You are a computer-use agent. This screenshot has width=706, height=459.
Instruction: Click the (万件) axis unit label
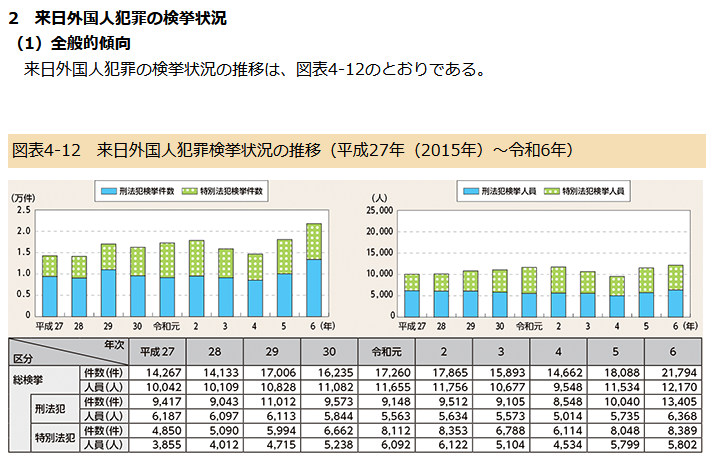[23, 198]
